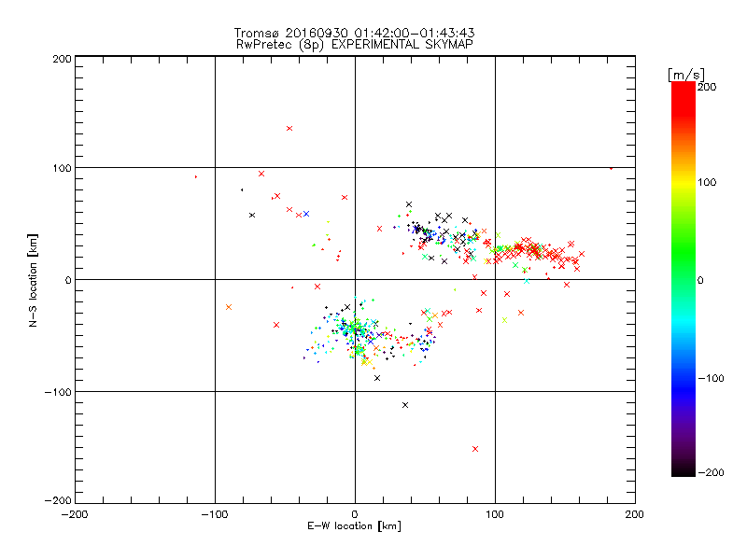
Task: Click the yellow band of the colorbar at 100
Action: click(x=684, y=182)
